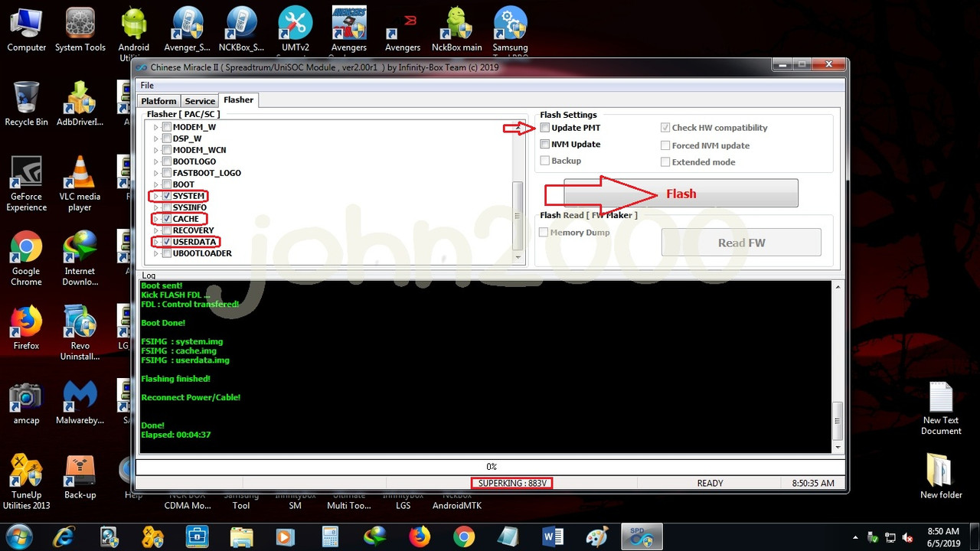
Task: Open the volume tray icon
Action: point(908,538)
